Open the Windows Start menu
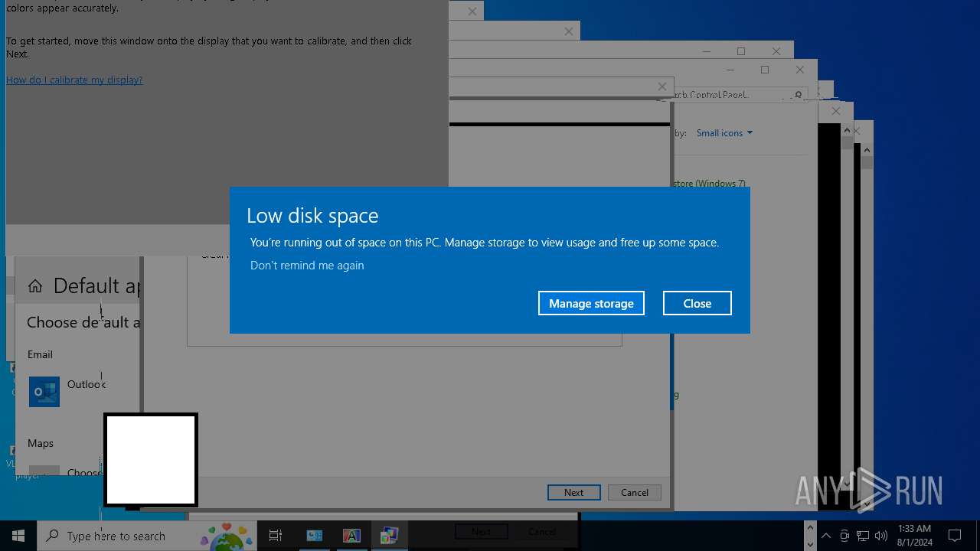Image resolution: width=980 pixels, height=551 pixels. pyautogui.click(x=18, y=536)
